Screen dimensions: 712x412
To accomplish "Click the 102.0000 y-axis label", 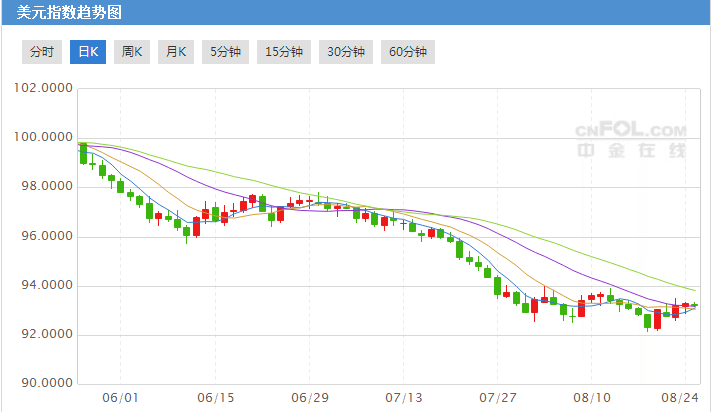I will (x=43, y=88).
